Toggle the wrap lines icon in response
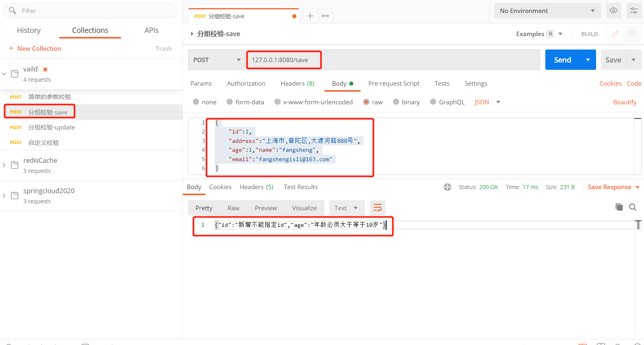 pos(378,208)
